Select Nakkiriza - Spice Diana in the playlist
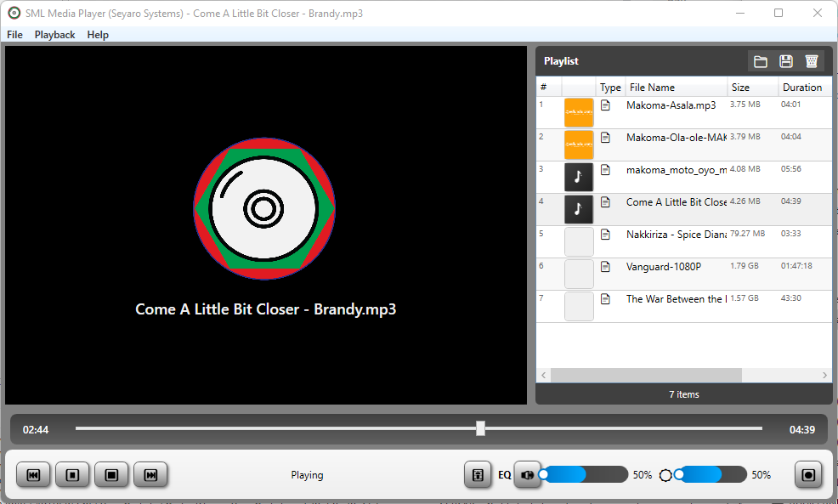838x504 pixels. pyautogui.click(x=676, y=234)
